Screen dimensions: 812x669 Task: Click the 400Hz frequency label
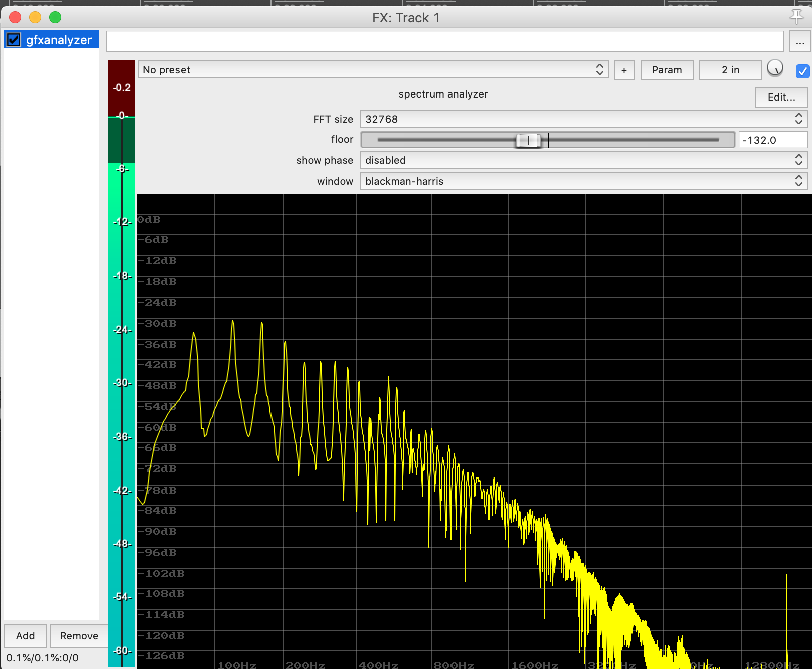[378, 665]
